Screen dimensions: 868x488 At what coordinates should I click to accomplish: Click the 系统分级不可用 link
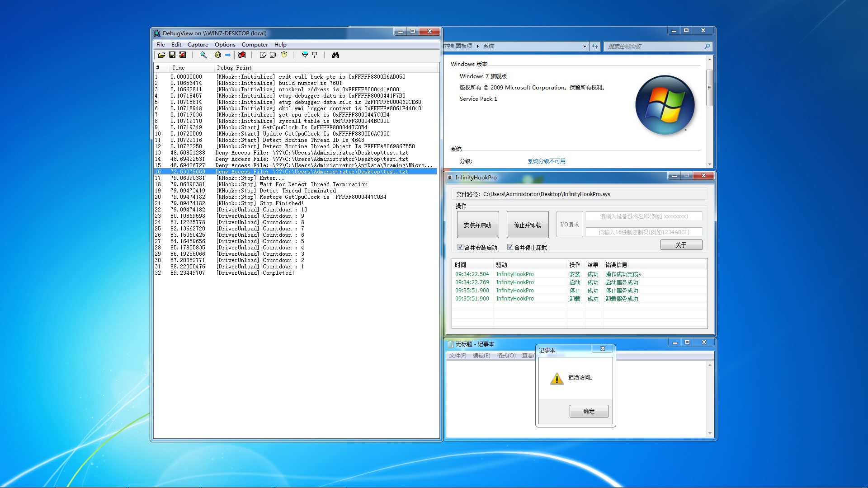click(x=546, y=161)
